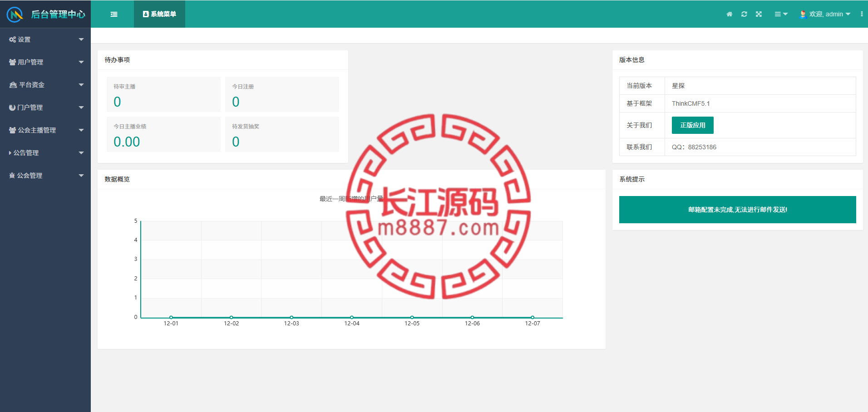Screen dimensions: 868x412
Task: Click the QQ: 88253186 contact text
Action: click(694, 147)
